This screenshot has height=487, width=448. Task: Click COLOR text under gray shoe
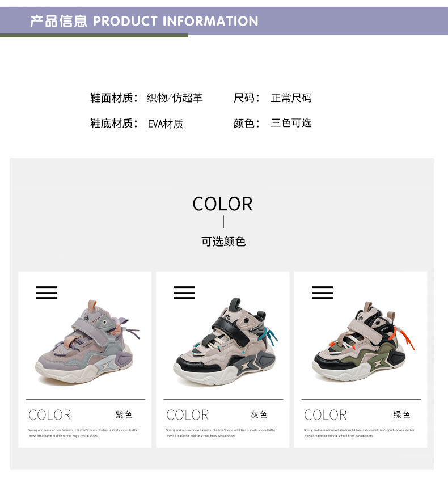click(188, 415)
